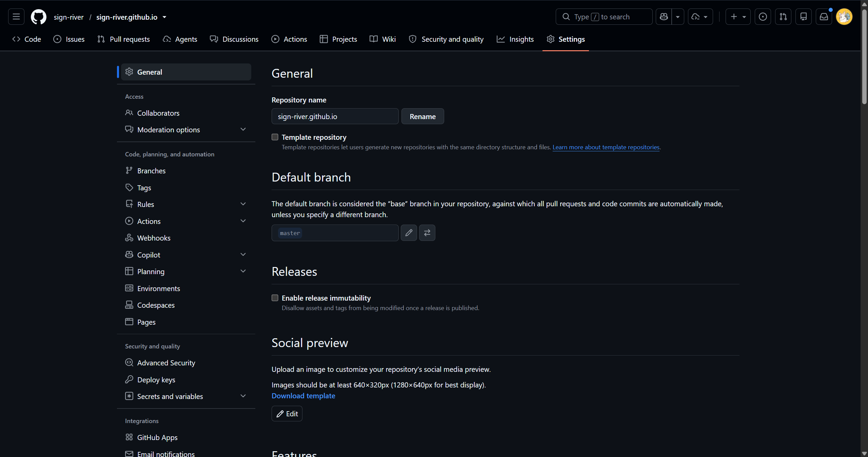The image size is (868, 457).
Task: Open GitHub Apps in the sidebar
Action: (x=186, y=437)
